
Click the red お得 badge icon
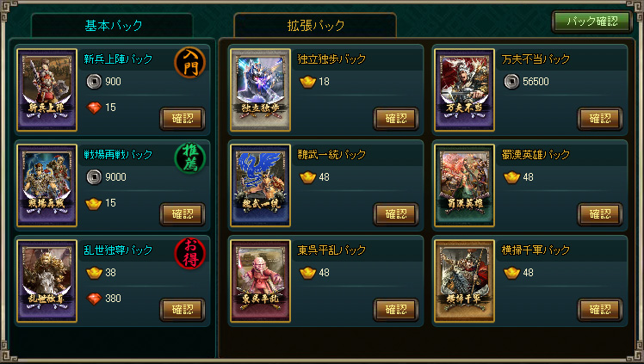tap(189, 254)
